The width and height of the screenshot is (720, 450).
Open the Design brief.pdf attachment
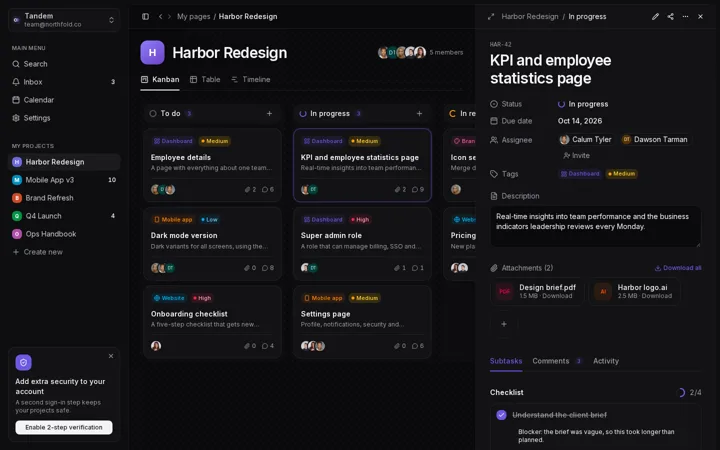537,291
